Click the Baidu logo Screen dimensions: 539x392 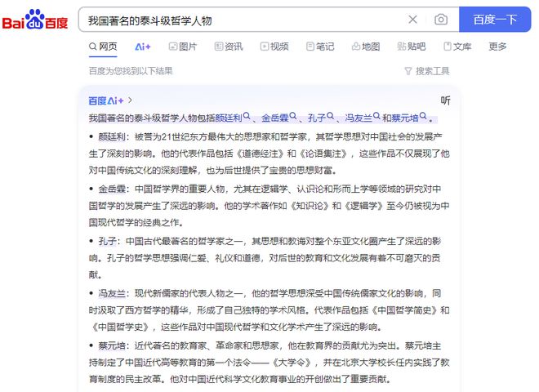tap(35, 20)
